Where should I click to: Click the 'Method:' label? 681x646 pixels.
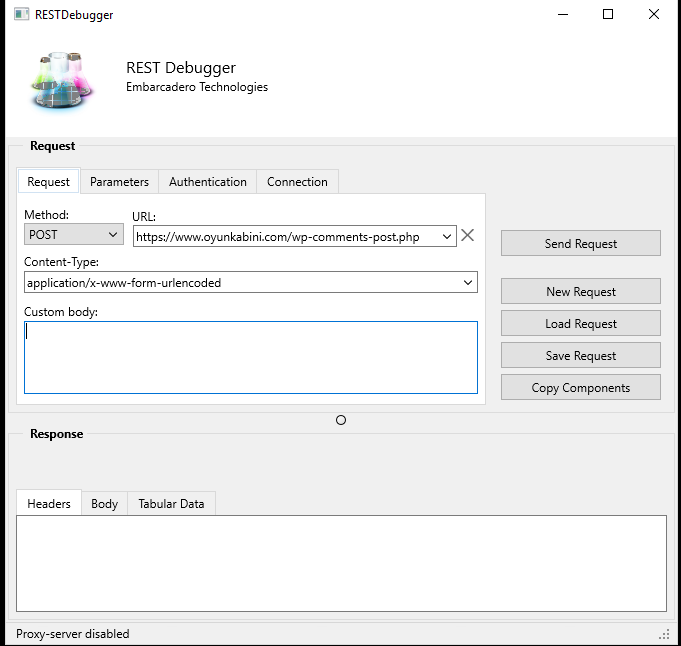point(46,215)
